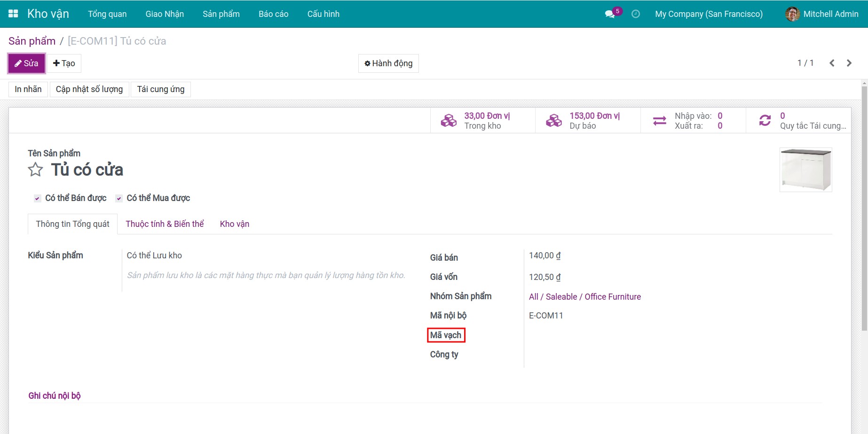Screen dimensions: 868x434
Task: Click Cập nhật số lượng button
Action: [89, 89]
